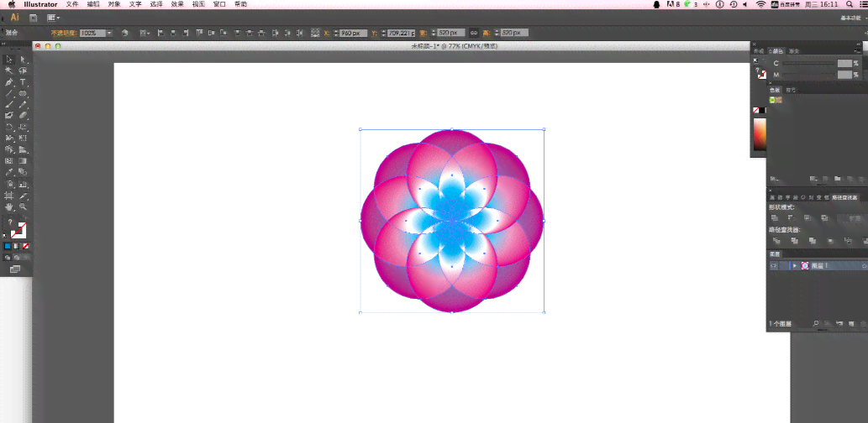Select the Magic Wand tool

point(9,70)
